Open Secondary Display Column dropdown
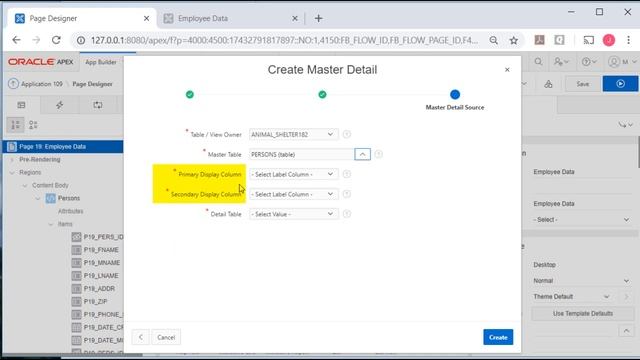 click(x=293, y=194)
